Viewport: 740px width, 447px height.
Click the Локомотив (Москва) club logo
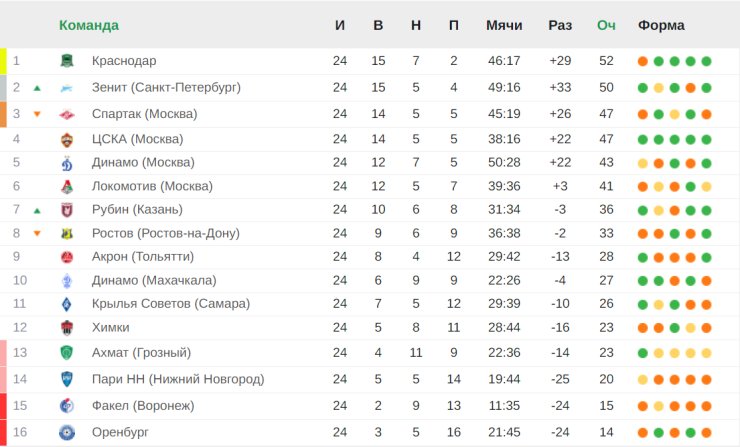point(66,186)
